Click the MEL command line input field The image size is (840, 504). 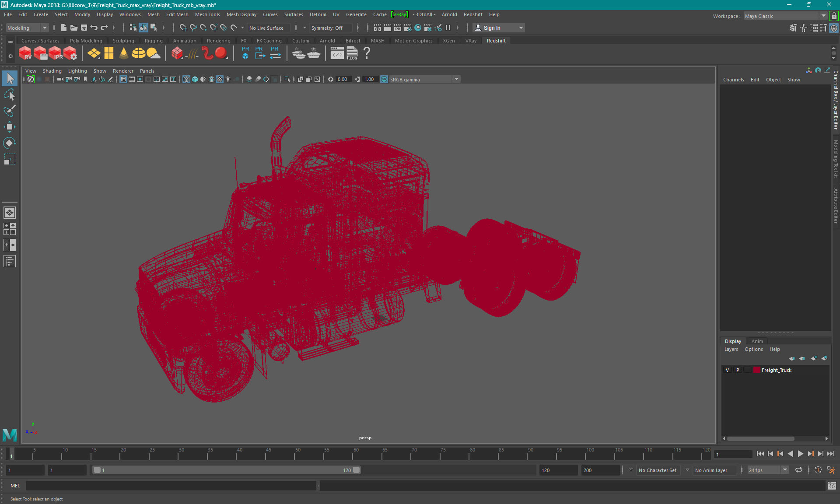171,486
